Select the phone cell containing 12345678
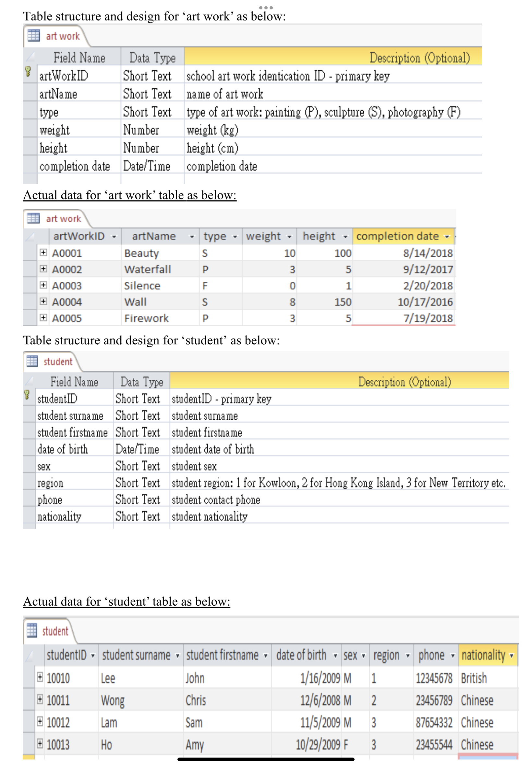Viewport: 532px width, 766px height. click(434, 678)
